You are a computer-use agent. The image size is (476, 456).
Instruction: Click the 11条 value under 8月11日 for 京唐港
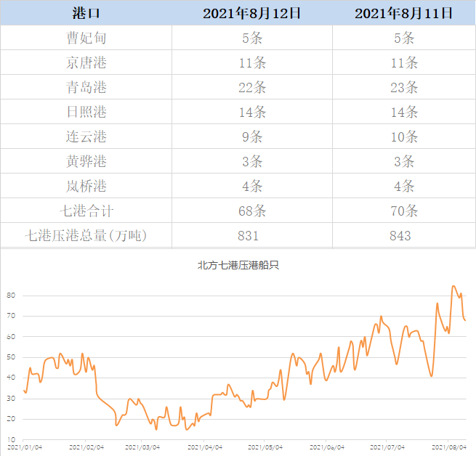click(404, 63)
